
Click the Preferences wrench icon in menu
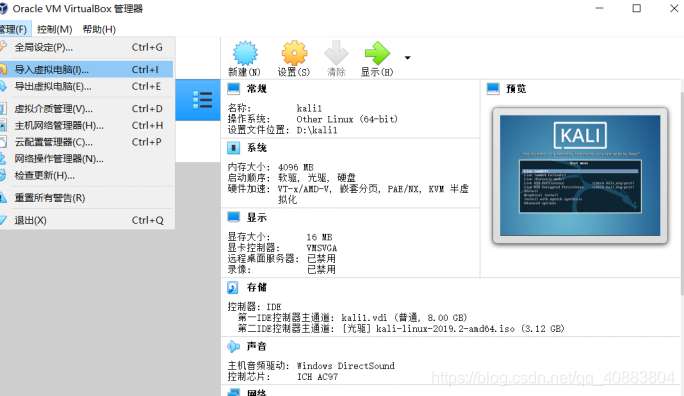(3, 46)
